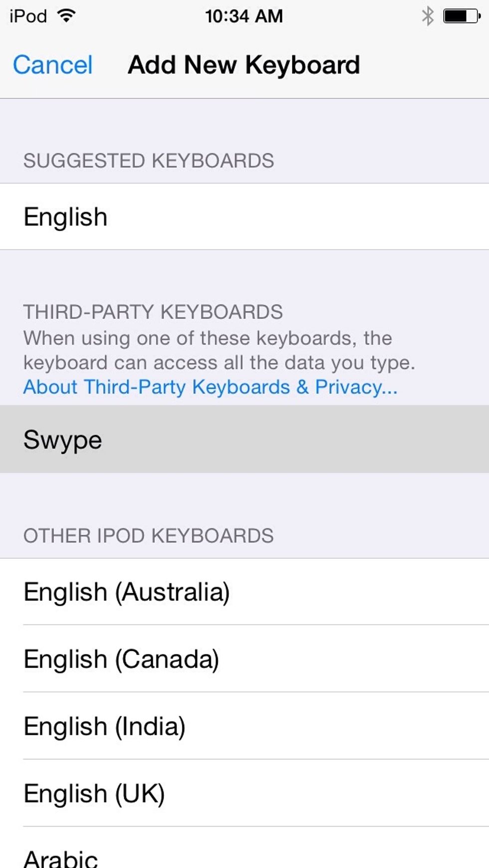Click the Bluetooth icon in the status bar
489x868 pixels.
pyautogui.click(x=427, y=15)
